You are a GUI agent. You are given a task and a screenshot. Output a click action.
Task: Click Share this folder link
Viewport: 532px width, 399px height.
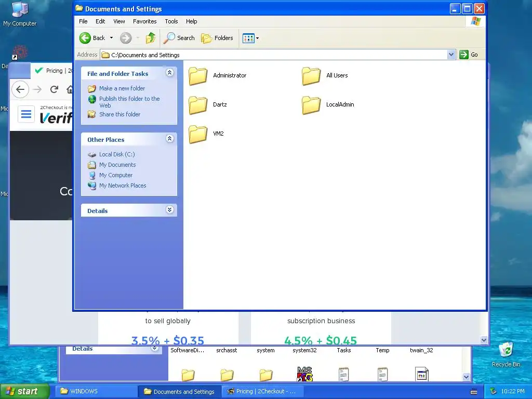click(120, 114)
